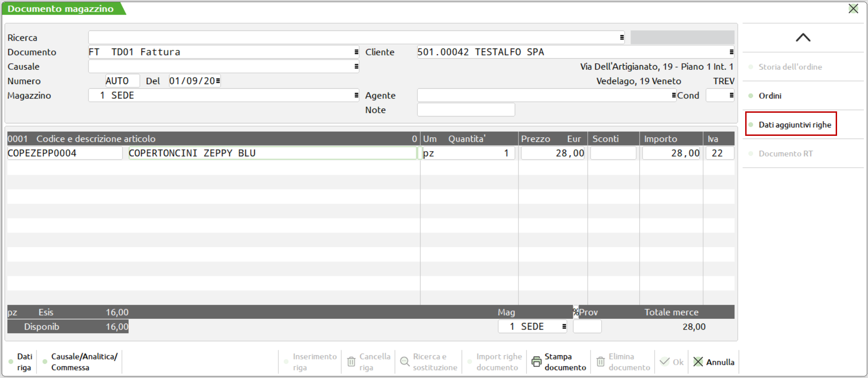Click the Elimina documento trash icon

pyautogui.click(x=600, y=362)
